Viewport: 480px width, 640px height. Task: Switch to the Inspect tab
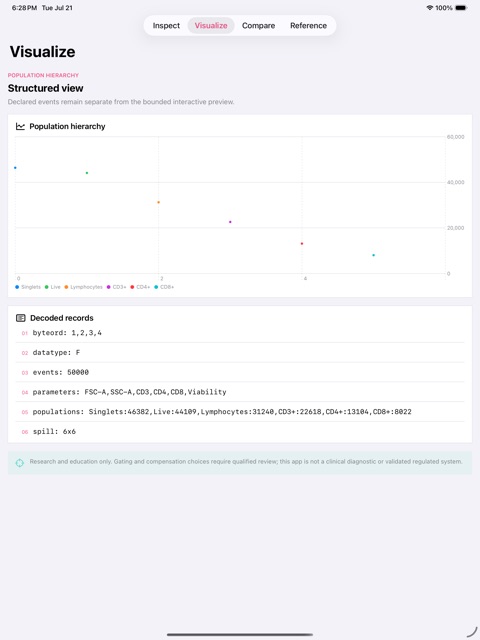pos(166,25)
